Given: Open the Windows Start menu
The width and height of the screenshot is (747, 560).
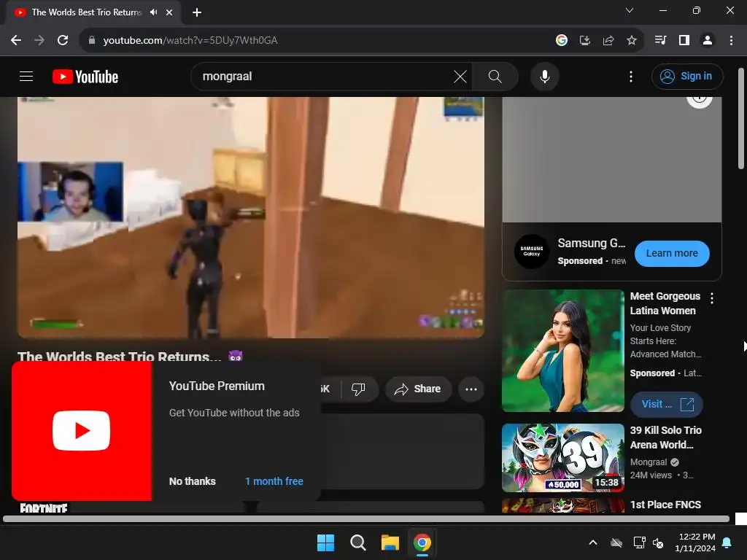Looking at the screenshot, I should tap(326, 542).
